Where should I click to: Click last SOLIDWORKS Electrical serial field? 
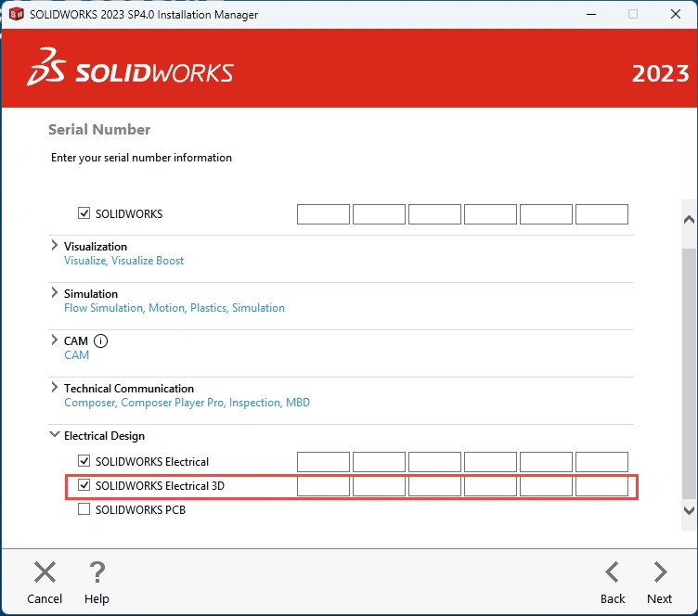pos(601,462)
